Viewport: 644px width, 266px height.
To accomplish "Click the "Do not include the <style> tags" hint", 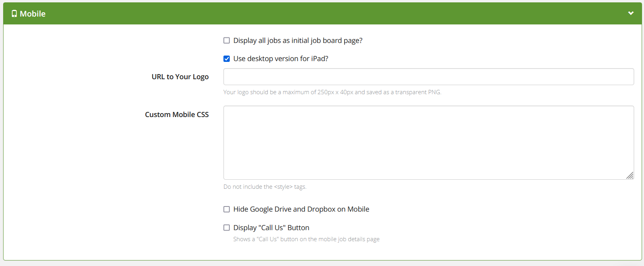I will coord(265,187).
